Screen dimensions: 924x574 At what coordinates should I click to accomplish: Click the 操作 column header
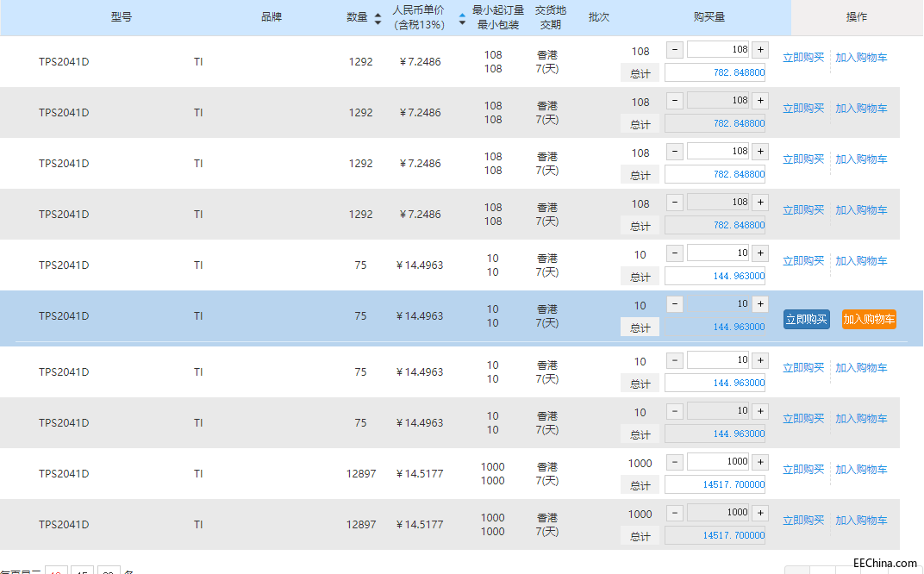click(x=856, y=17)
